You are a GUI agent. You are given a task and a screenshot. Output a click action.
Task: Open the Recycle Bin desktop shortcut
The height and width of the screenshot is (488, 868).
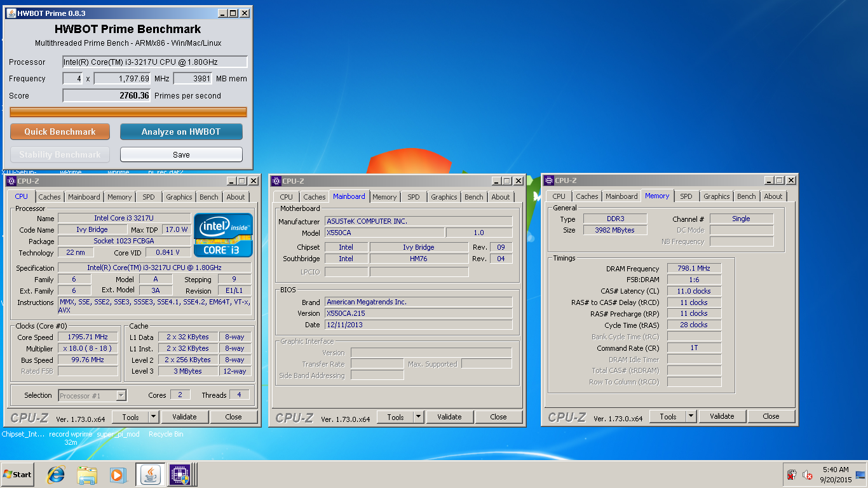tap(166, 435)
